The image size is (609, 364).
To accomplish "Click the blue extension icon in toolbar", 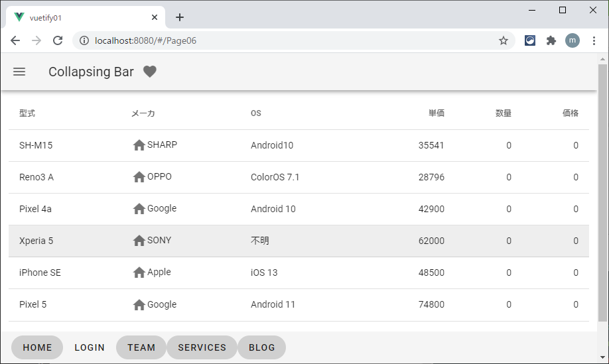I will point(530,40).
